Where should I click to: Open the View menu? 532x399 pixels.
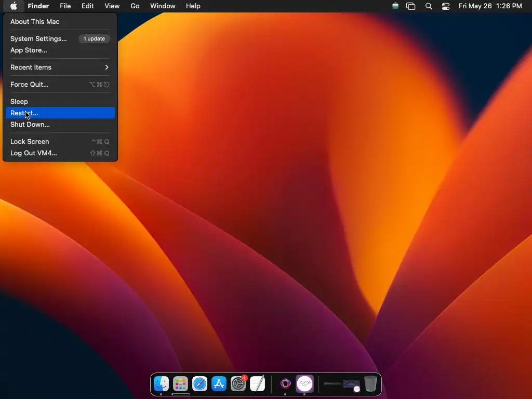[x=112, y=6]
